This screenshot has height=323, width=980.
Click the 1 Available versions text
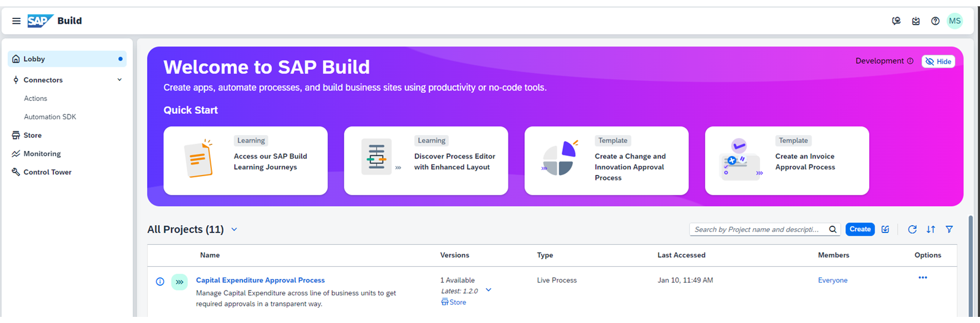(458, 280)
